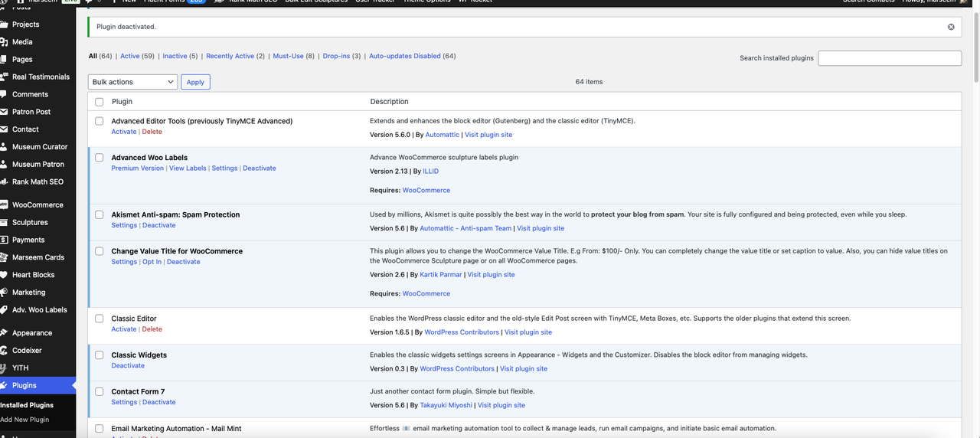This screenshot has height=438, width=980.
Task: Open Sculptures via its archive icon
Action: [x=5, y=223]
